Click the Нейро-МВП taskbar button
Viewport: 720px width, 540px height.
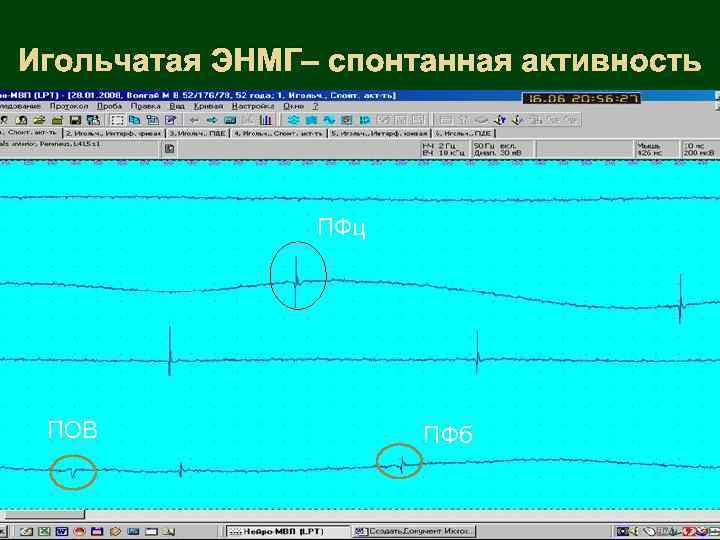point(287,532)
